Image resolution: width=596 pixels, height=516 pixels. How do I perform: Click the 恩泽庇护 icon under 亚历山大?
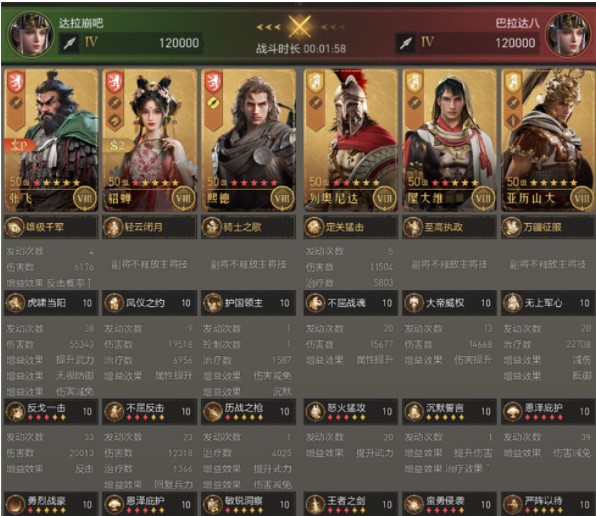pyautogui.click(x=512, y=411)
